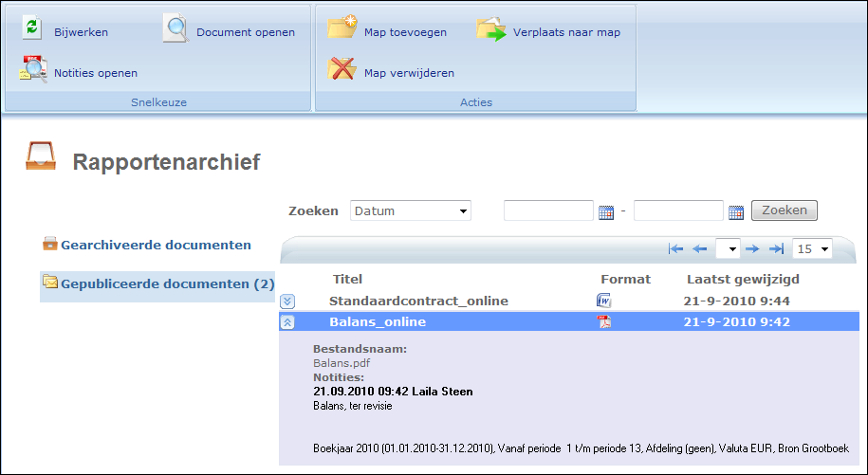
Task: Click the Verplaats naar map folder icon
Action: point(491,29)
